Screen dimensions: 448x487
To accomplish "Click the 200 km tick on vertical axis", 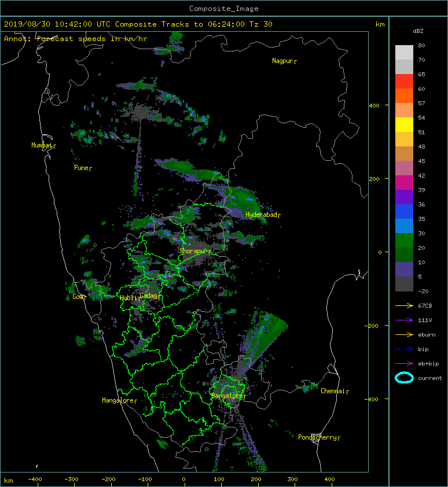I will (x=374, y=179).
